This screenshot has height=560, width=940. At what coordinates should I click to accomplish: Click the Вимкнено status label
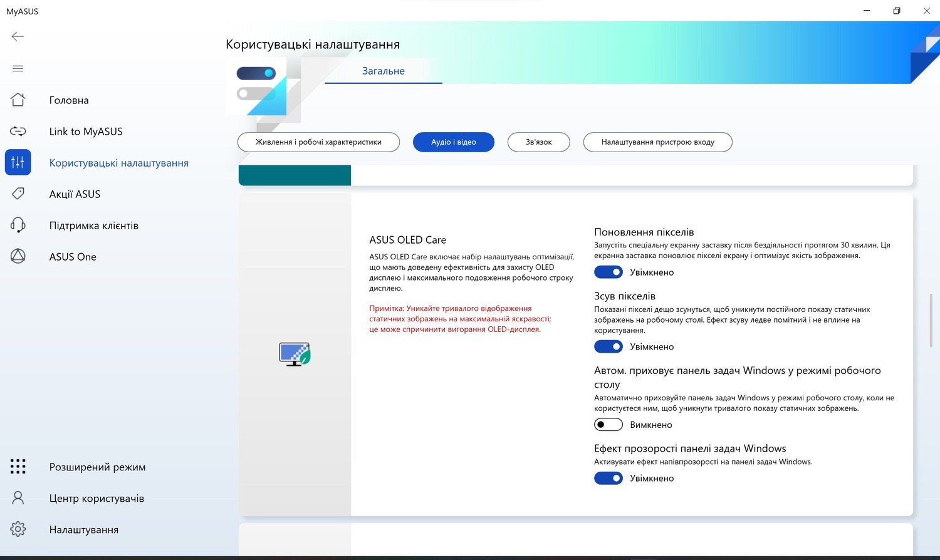point(651,425)
